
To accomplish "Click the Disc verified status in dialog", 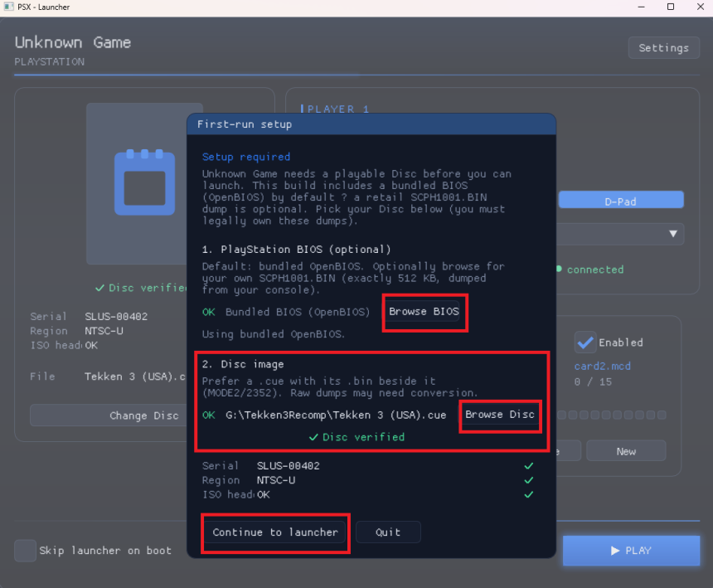I will pos(356,437).
